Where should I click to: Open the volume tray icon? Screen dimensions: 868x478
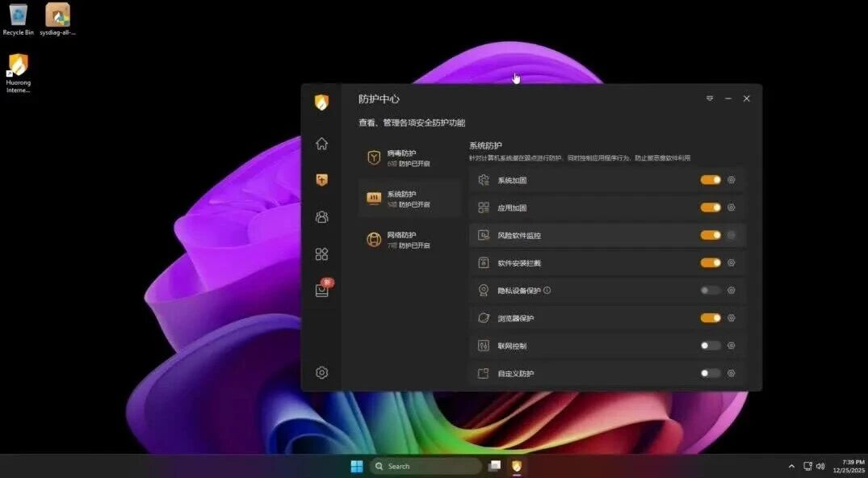(x=820, y=467)
